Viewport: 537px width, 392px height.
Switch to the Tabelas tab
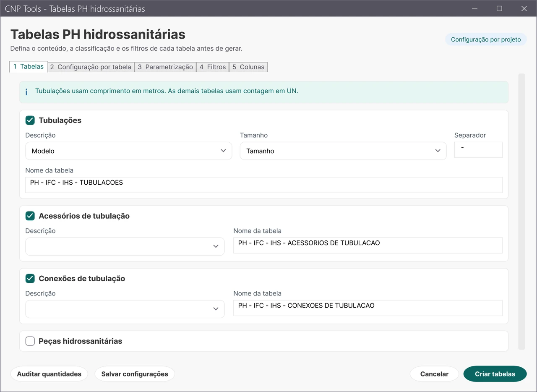click(29, 66)
